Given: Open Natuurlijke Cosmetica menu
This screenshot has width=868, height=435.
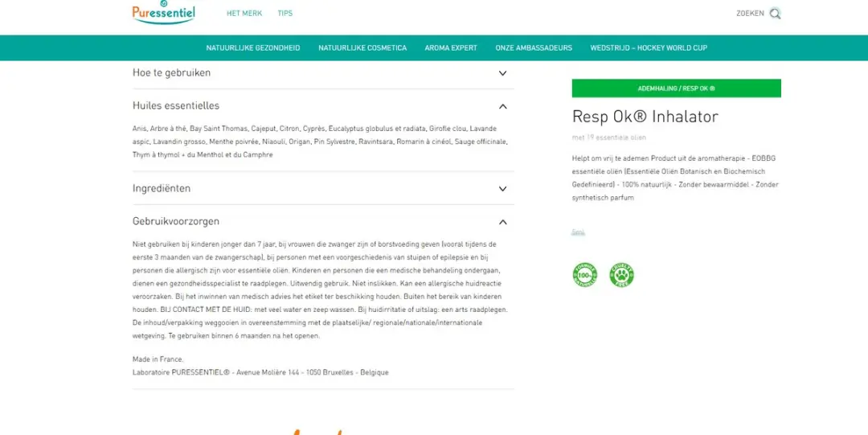Looking at the screenshot, I should click(x=362, y=48).
